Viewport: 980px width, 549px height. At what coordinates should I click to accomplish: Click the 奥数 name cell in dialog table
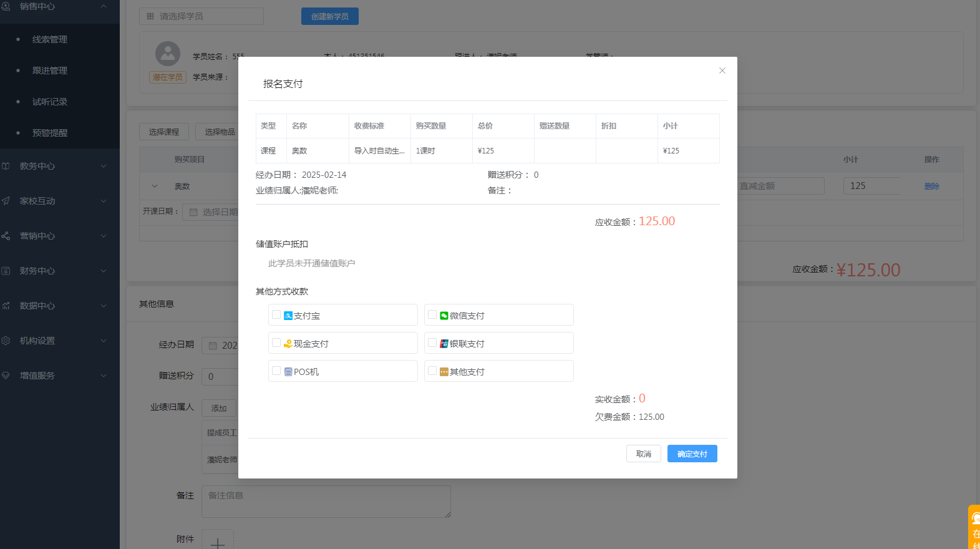(318, 151)
